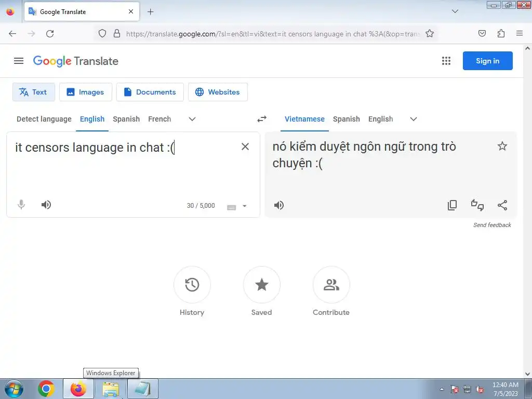Viewport: 532px width, 399px height.
Task: Select Spanish as source language
Action: point(126,119)
